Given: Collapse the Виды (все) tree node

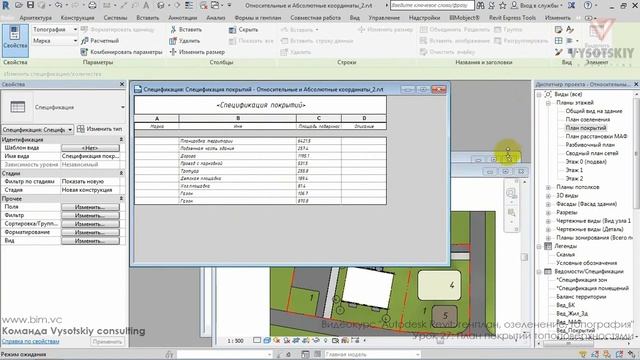Looking at the screenshot, I should 539,94.
